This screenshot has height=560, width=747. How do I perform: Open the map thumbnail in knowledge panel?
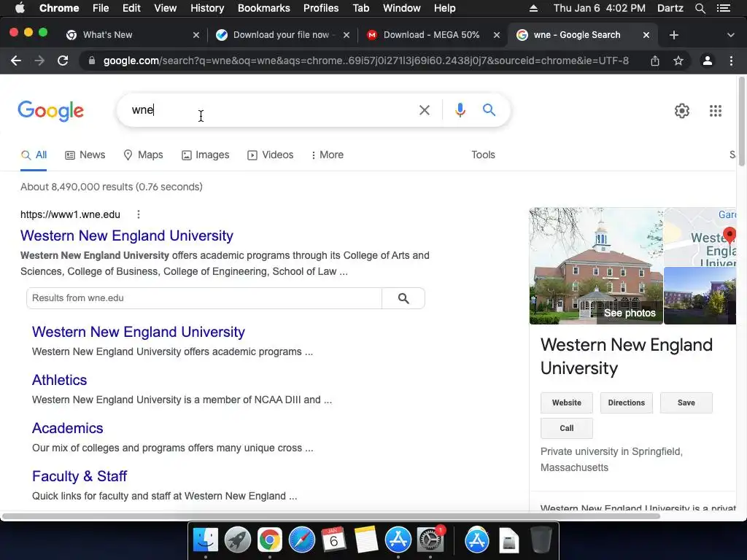(700, 237)
